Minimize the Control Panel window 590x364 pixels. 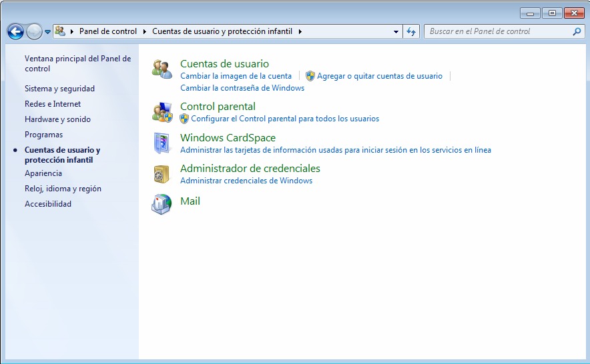coord(530,13)
